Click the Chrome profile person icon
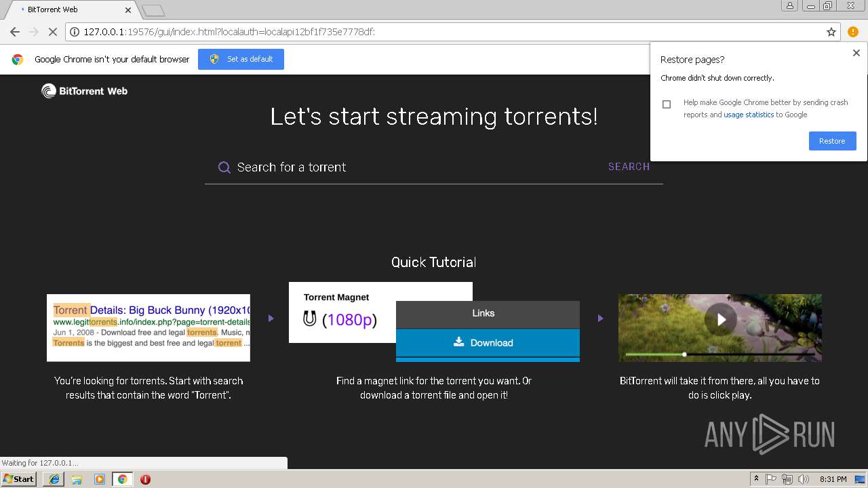868x488 pixels. [x=790, y=6]
